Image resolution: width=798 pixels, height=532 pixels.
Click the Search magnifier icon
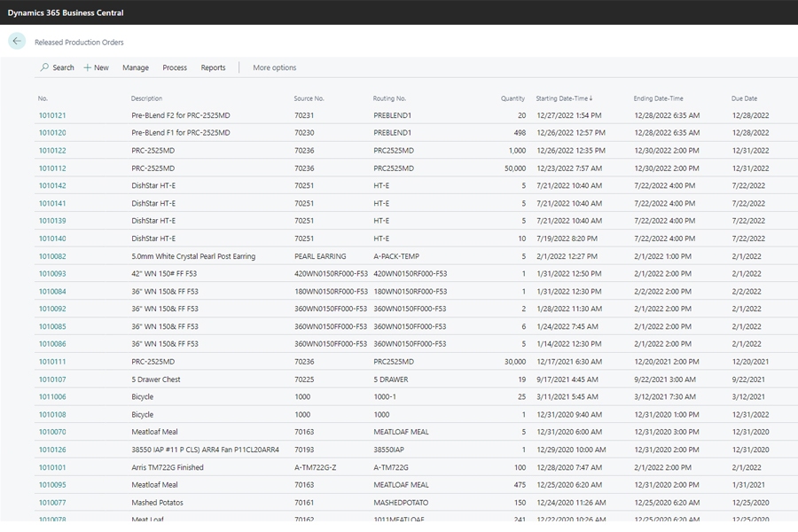45,67
